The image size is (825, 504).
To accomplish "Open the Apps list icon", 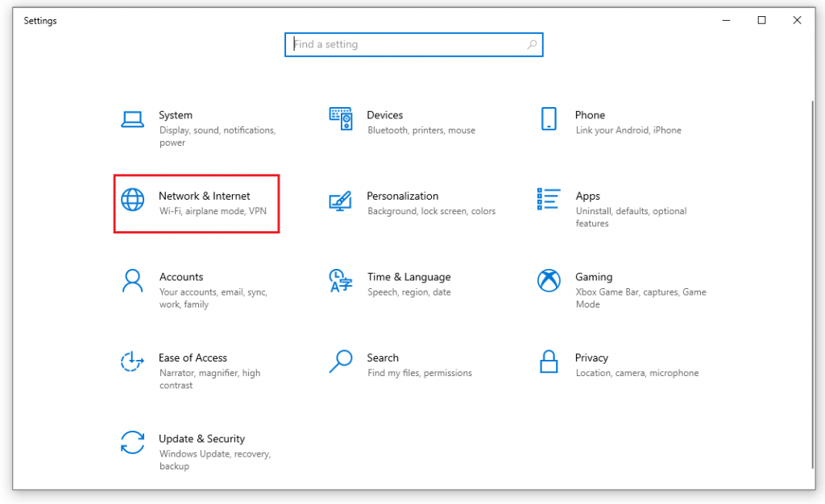I will tap(548, 199).
